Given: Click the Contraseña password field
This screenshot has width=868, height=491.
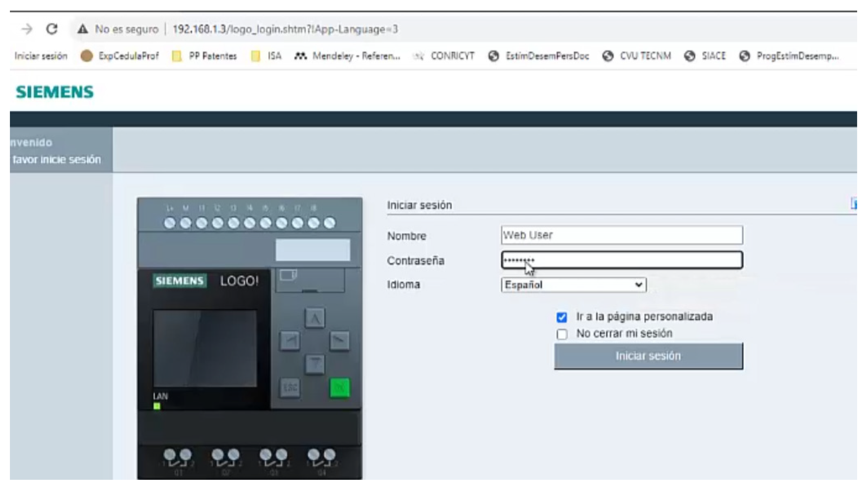Looking at the screenshot, I should 622,260.
